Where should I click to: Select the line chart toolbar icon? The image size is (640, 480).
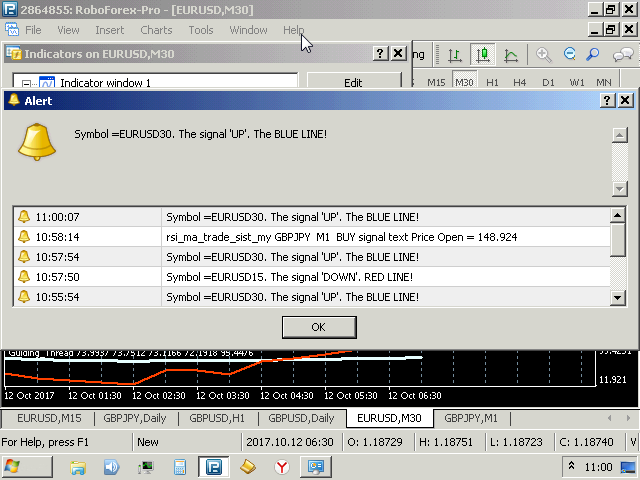(511, 55)
